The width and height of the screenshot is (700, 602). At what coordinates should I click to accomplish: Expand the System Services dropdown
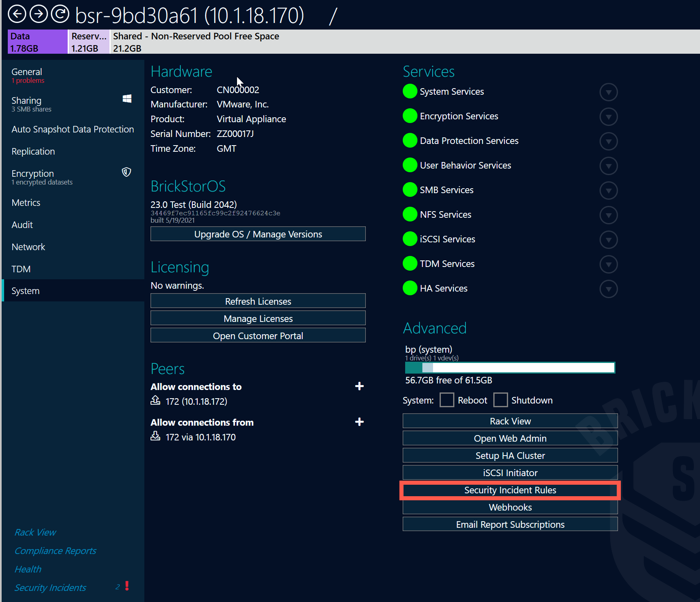609,92
